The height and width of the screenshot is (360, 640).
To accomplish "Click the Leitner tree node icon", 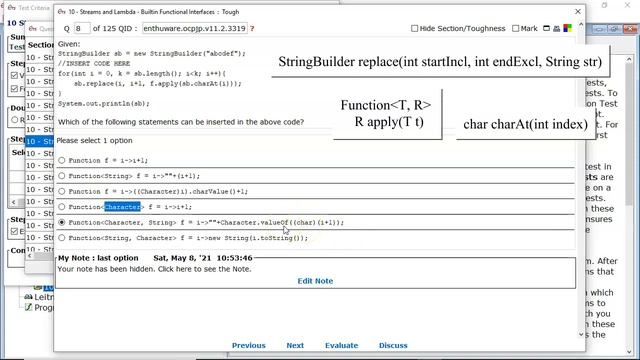I will pyautogui.click(x=28, y=297).
